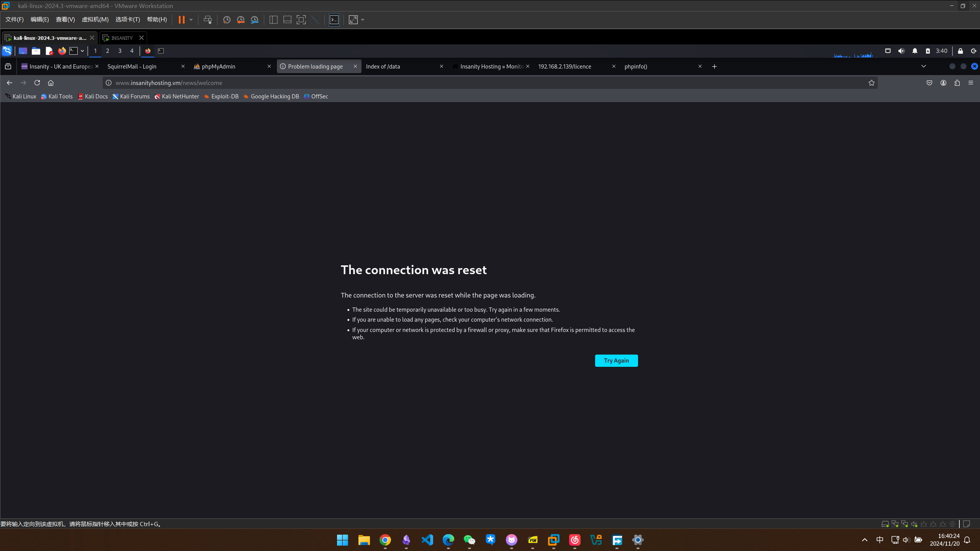Toggle VMware console view icon
This screenshot has width=980, height=551.
pyautogui.click(x=334, y=20)
